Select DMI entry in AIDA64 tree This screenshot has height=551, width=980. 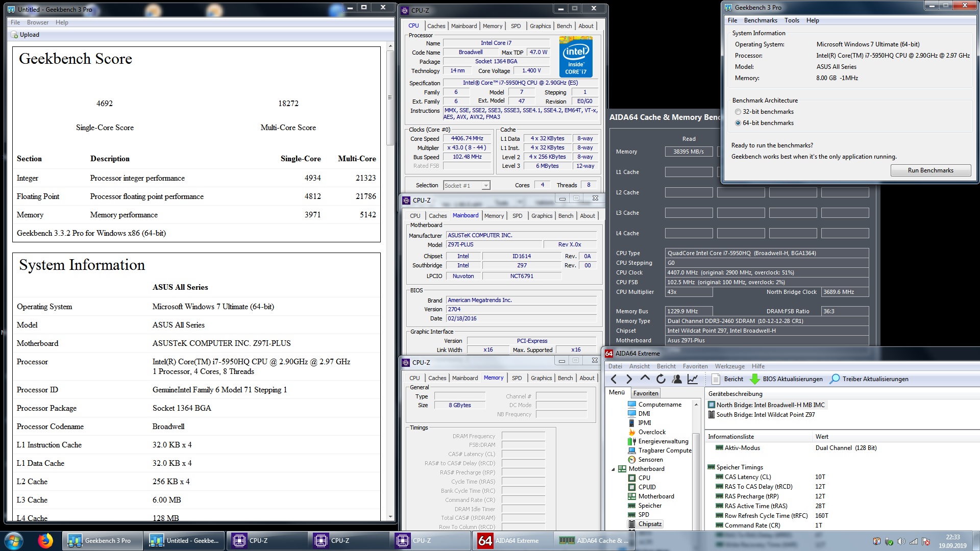coord(639,413)
